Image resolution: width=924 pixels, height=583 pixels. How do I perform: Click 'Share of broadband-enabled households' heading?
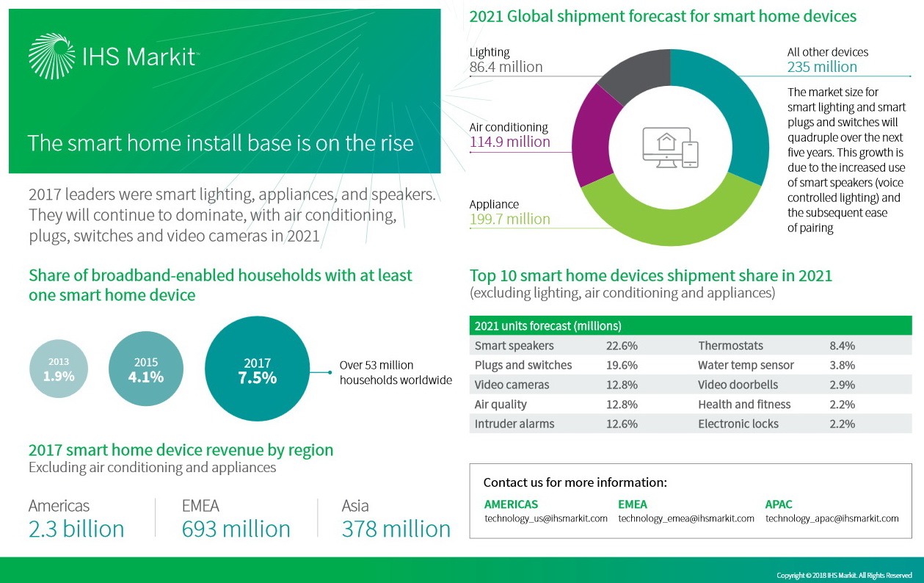point(220,285)
